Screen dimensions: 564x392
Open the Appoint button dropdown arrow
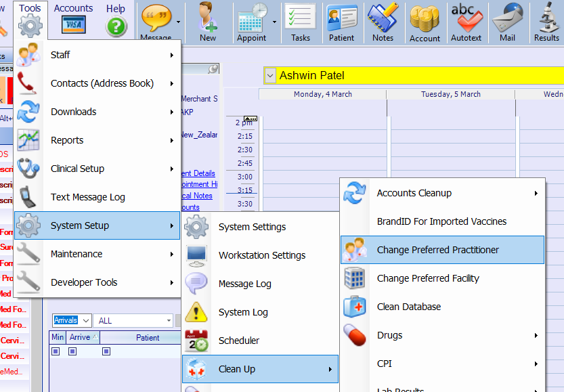point(274,22)
